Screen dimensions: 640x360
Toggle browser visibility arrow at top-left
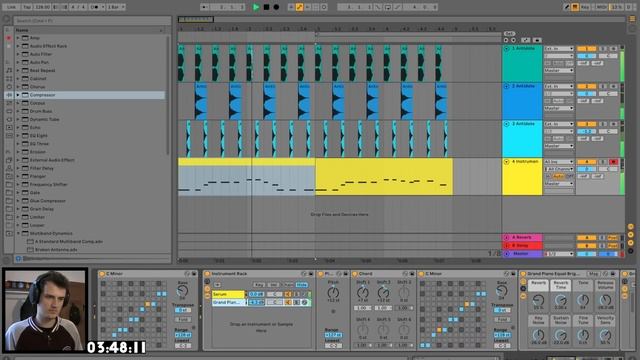7,19
